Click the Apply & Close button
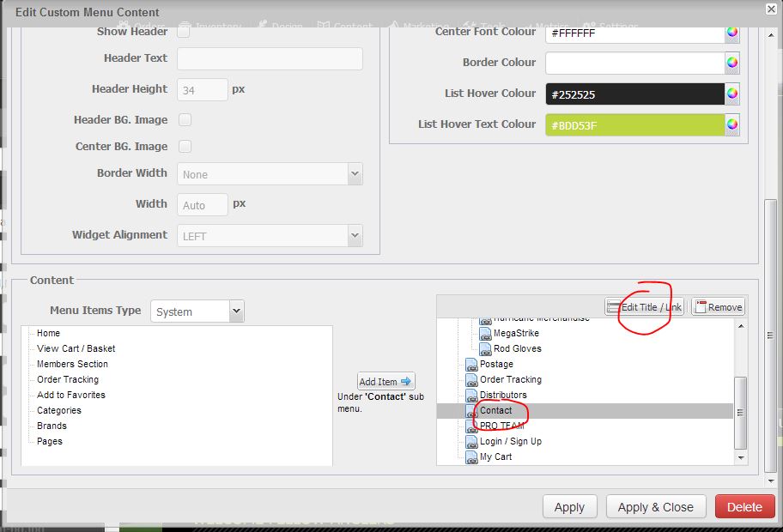The width and height of the screenshot is (783, 532). coord(656,507)
